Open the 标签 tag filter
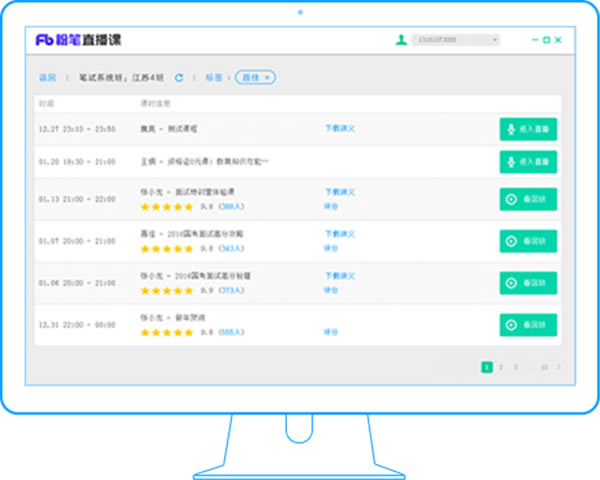Screen dimensions: 600x480 [x=214, y=77]
